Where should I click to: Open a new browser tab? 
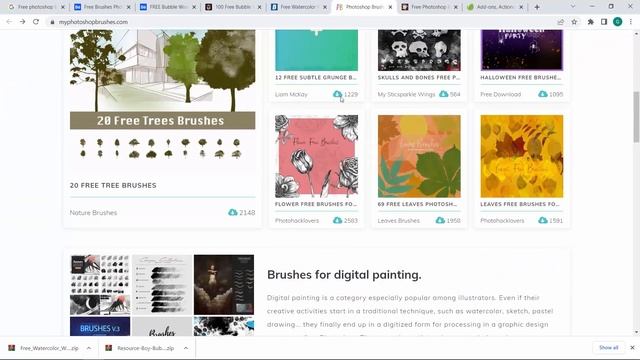click(537, 7)
